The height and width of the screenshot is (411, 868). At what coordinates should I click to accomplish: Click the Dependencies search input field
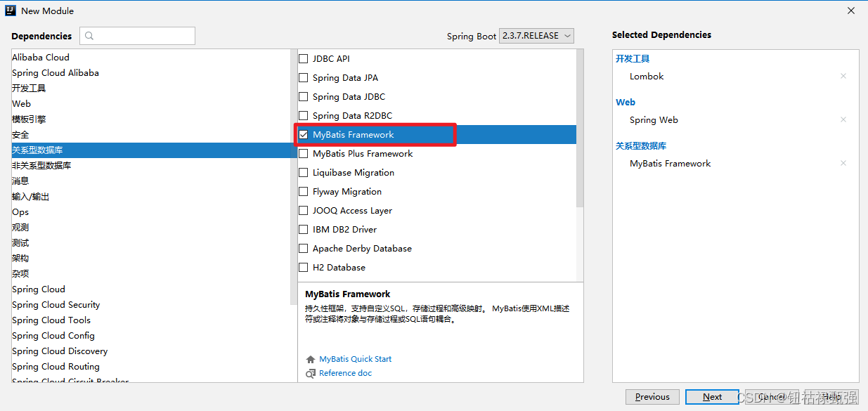coord(137,36)
